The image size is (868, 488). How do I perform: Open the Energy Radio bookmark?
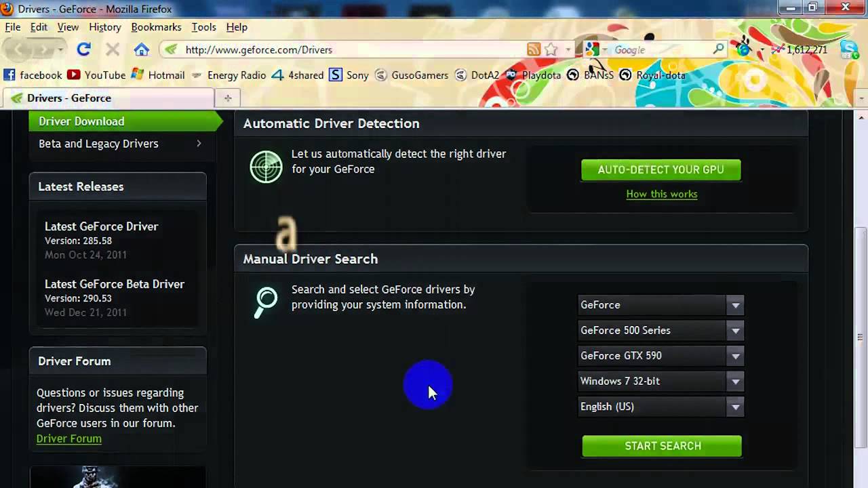(229, 75)
